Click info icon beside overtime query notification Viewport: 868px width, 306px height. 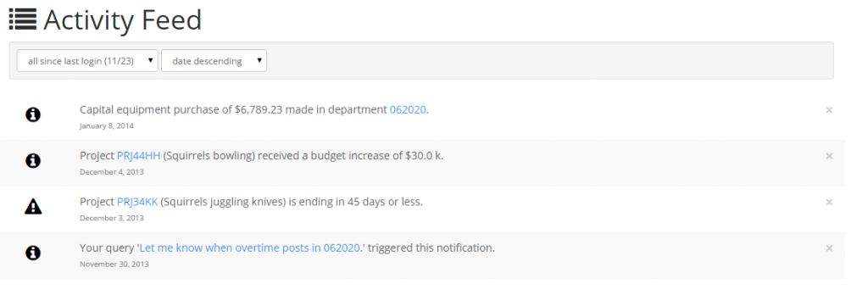coord(33,253)
